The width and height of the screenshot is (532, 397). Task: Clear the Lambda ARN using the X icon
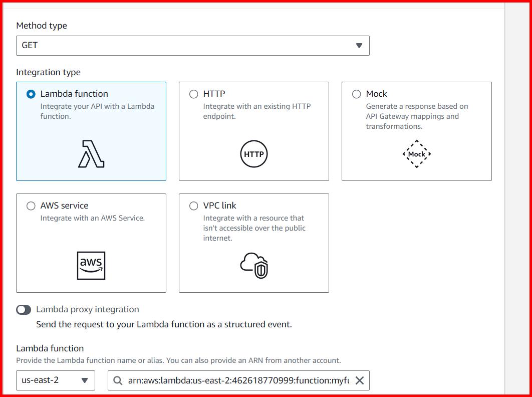tap(359, 380)
